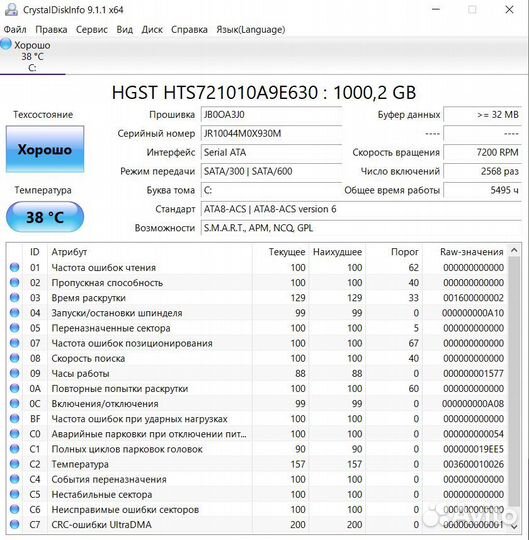Click the Raw-значения column header

466,252
